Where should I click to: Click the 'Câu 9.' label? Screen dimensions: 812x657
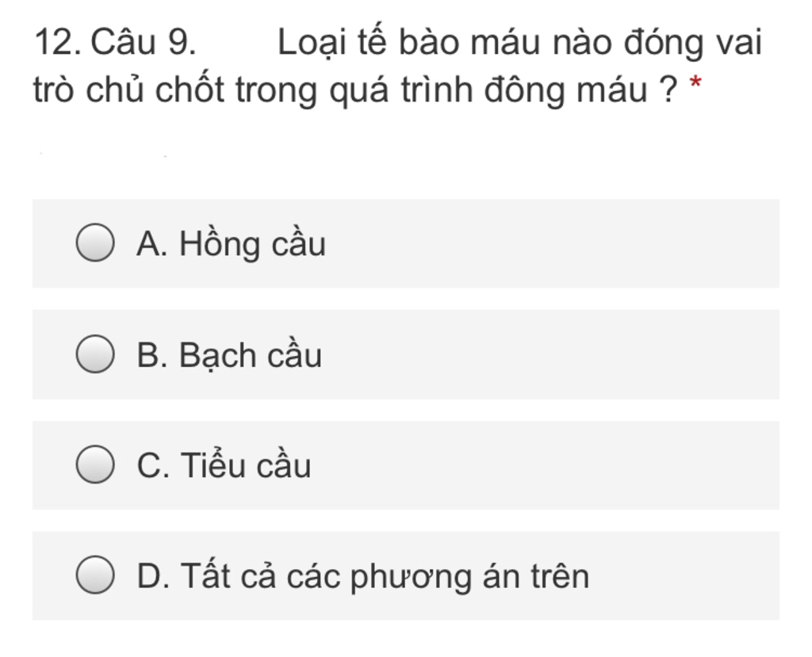(144, 43)
